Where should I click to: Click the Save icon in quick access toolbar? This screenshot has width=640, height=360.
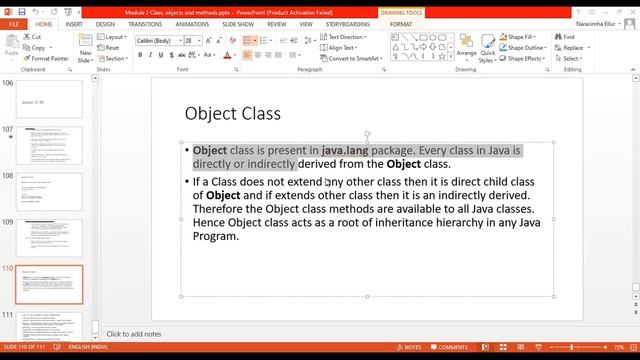[x=22, y=12]
